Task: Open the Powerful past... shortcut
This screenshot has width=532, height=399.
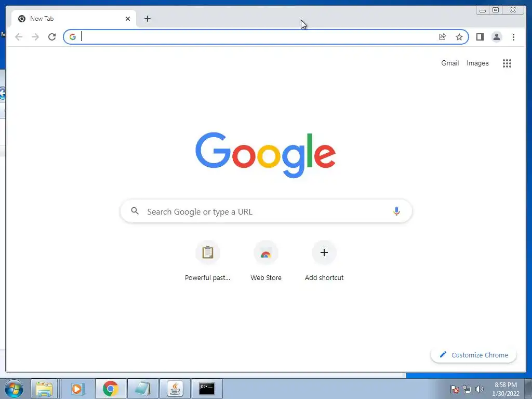Action: point(208,261)
